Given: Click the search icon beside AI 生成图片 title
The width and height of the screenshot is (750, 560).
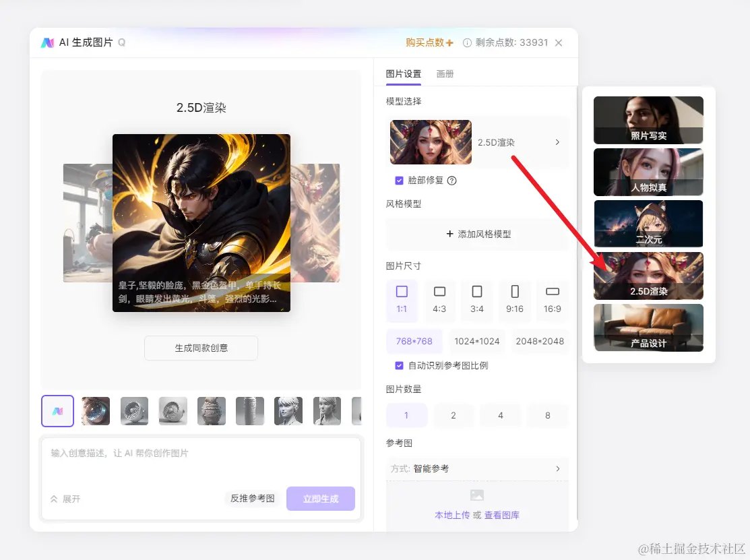Looking at the screenshot, I should tap(121, 42).
